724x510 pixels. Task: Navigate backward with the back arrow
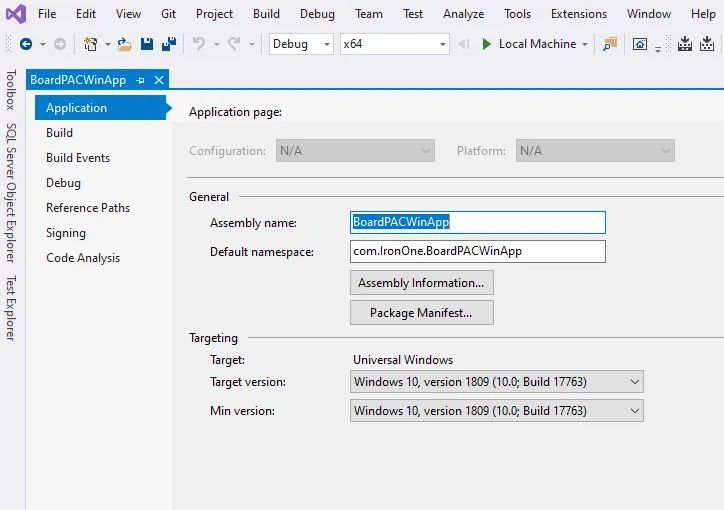click(x=26, y=44)
